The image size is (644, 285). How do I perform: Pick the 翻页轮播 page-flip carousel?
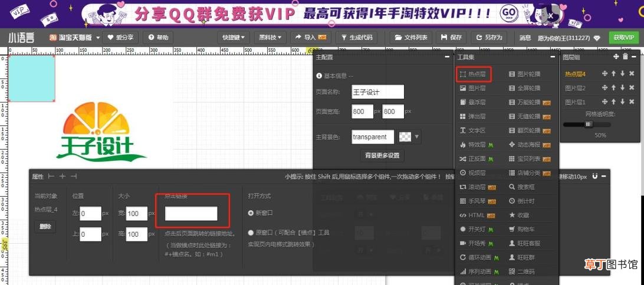(x=530, y=130)
